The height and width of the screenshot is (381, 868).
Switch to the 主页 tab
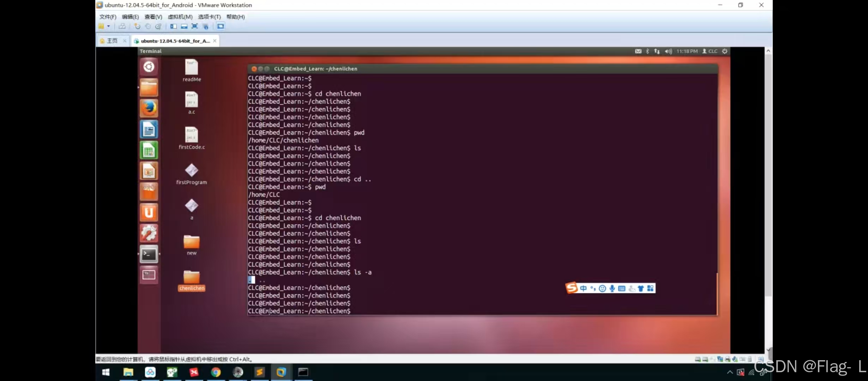click(112, 41)
